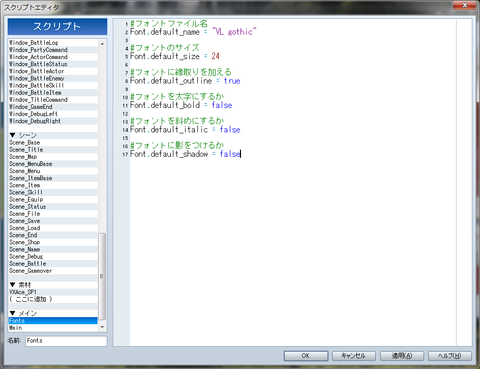This screenshot has height=369, width=480.
Task: Select Window_TitleCommand script
Action: [53, 100]
